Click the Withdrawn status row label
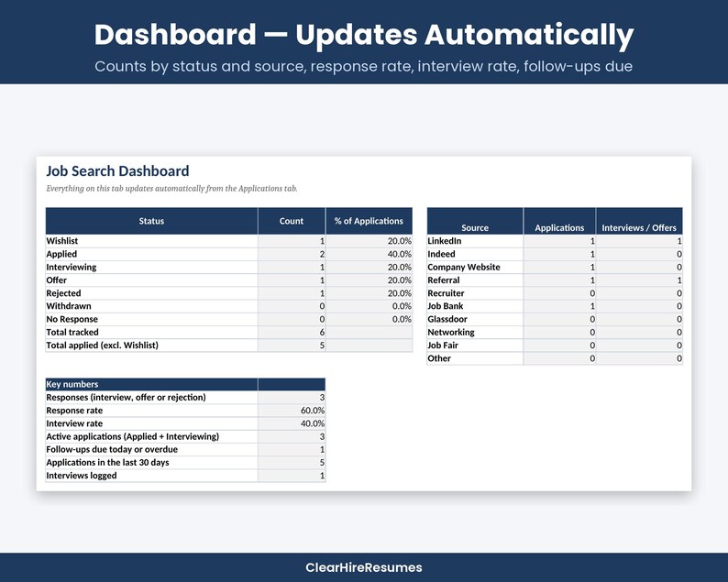Screen dimensions: 728x582 tap(68, 306)
